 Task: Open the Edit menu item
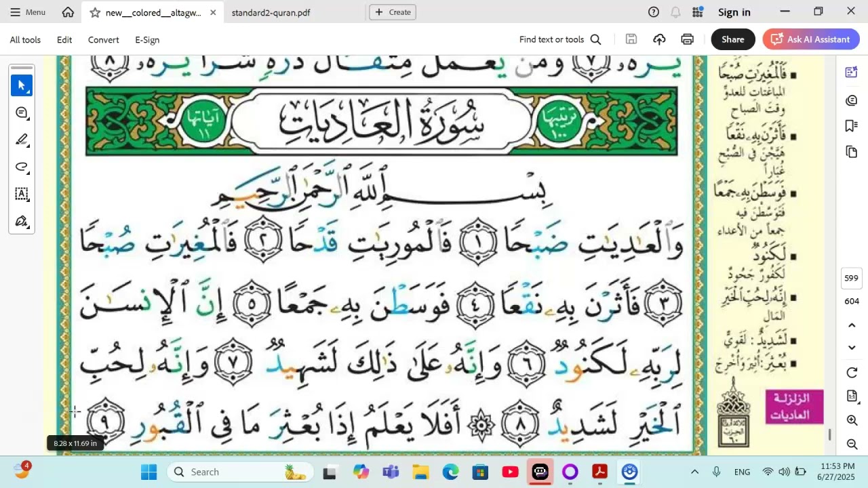pos(64,39)
